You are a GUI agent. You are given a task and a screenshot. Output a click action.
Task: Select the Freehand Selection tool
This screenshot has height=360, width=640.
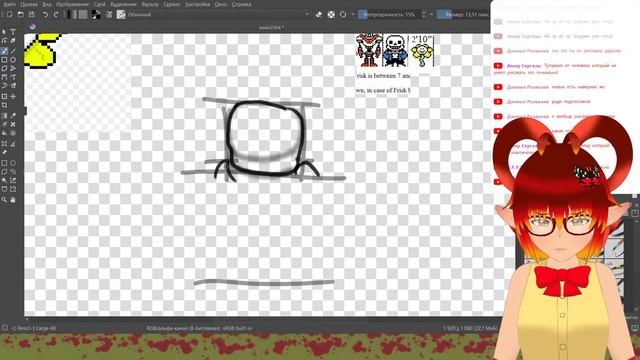click(x=13, y=171)
